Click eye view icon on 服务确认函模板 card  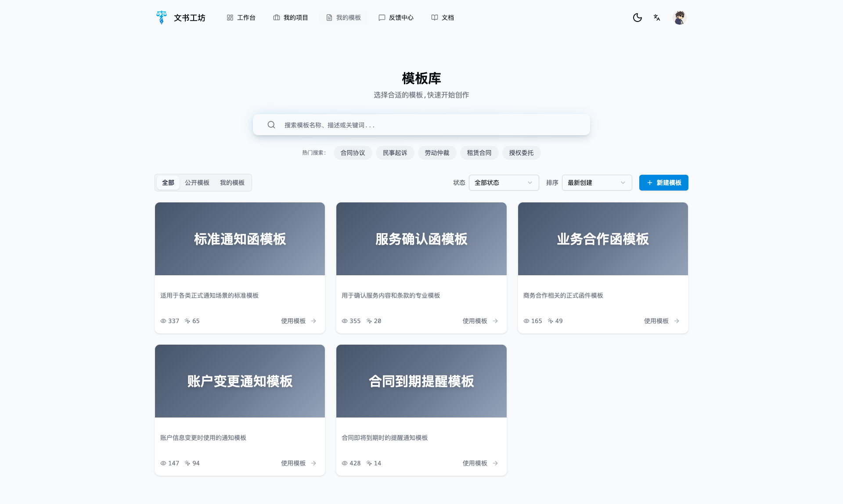coord(345,321)
